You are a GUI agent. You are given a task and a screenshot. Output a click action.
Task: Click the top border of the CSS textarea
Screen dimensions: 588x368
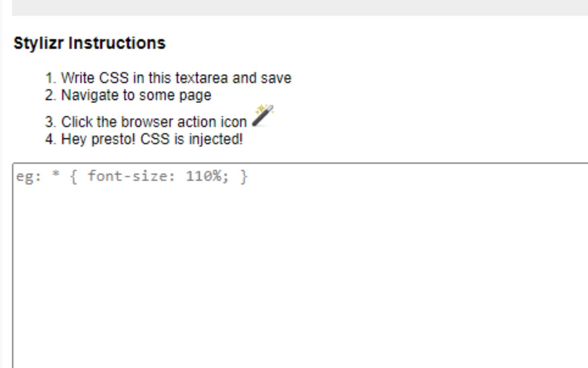[299, 163]
